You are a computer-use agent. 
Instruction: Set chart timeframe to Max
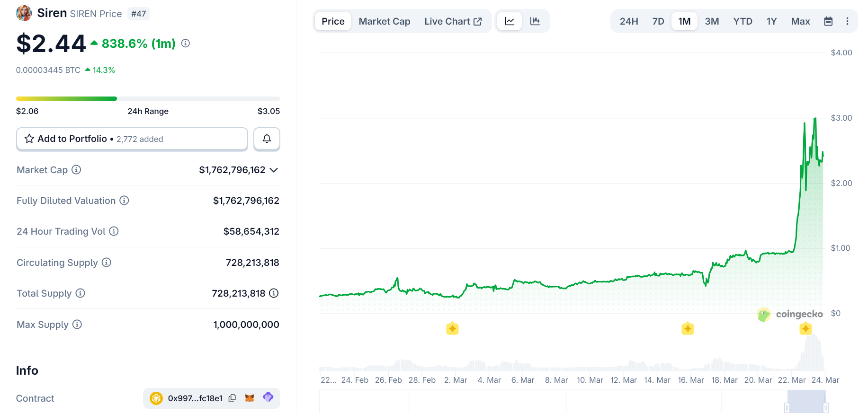coord(800,21)
